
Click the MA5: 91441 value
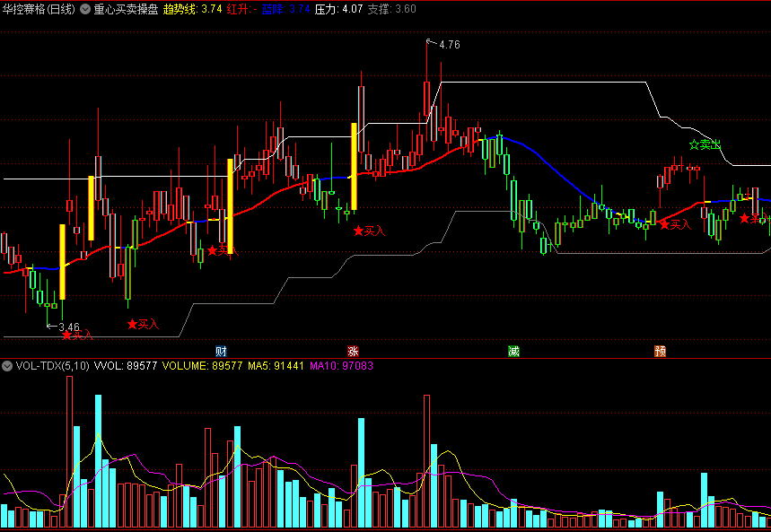click(276, 366)
